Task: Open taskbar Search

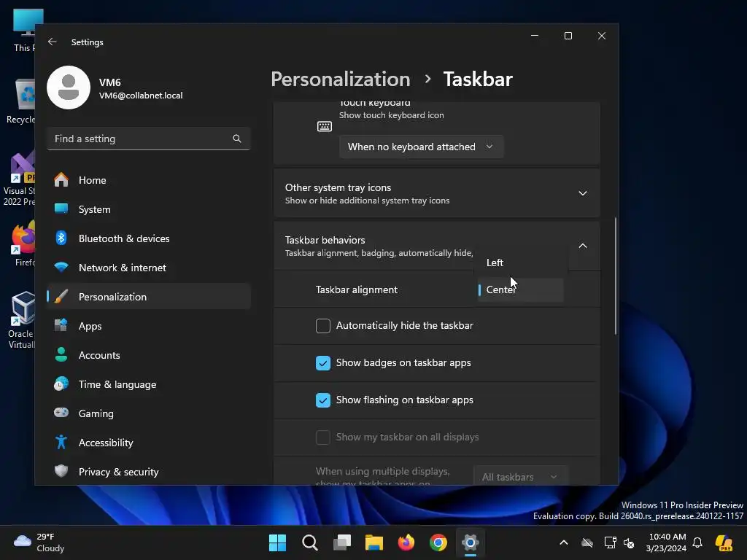Action: tap(309, 542)
